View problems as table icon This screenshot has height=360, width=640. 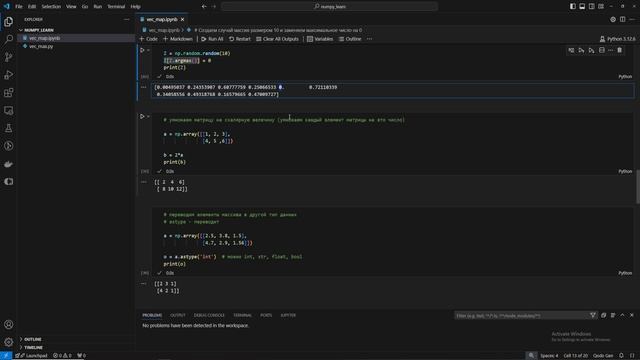coord(613,315)
